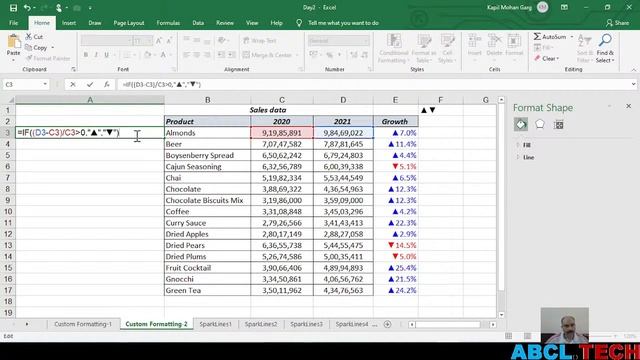The height and width of the screenshot is (360, 640).
Task: Open the Conditional Formatting menu
Action: click(x=393, y=49)
